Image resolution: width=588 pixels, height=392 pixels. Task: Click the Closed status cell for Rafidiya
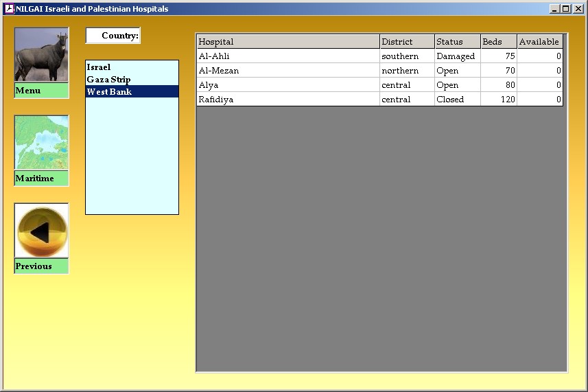tap(457, 100)
